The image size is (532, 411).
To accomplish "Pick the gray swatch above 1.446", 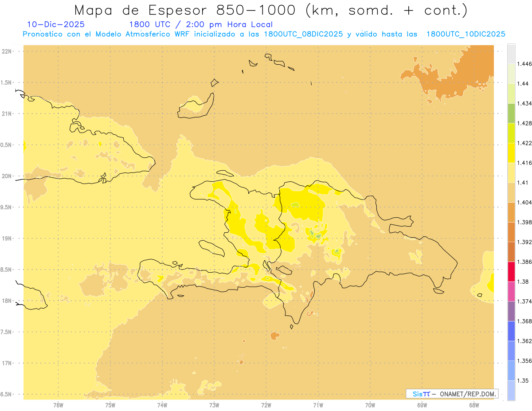I will (x=511, y=54).
